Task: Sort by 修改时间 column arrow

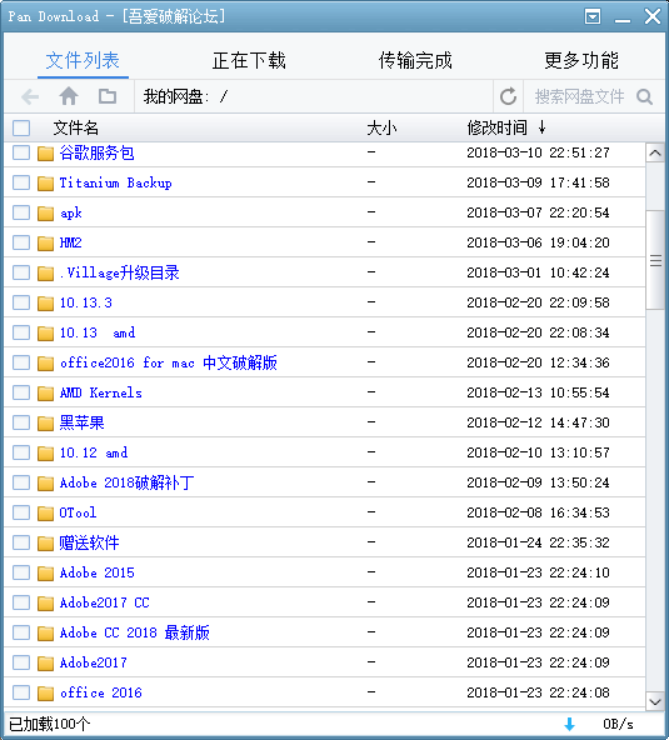Action: (542, 127)
